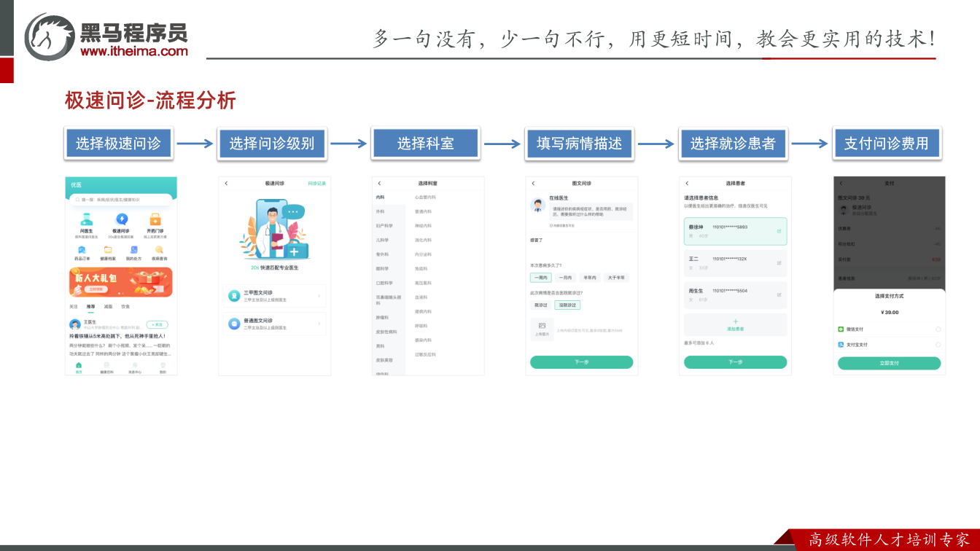
Task: Open 三甲图文问诊 row chevron
Action: [319, 295]
